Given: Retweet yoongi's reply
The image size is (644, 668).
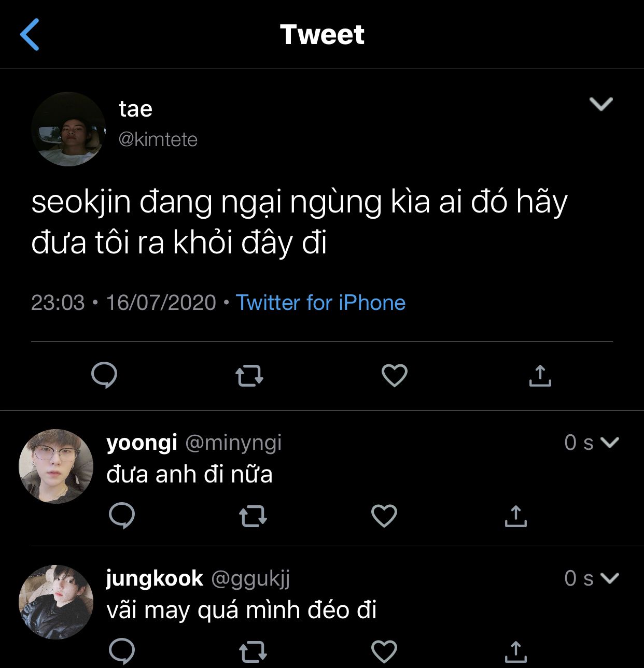Looking at the screenshot, I should click(253, 516).
